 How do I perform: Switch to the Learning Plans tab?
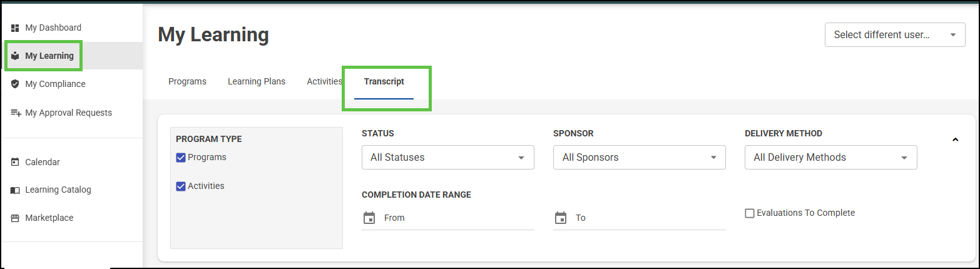coord(257,81)
